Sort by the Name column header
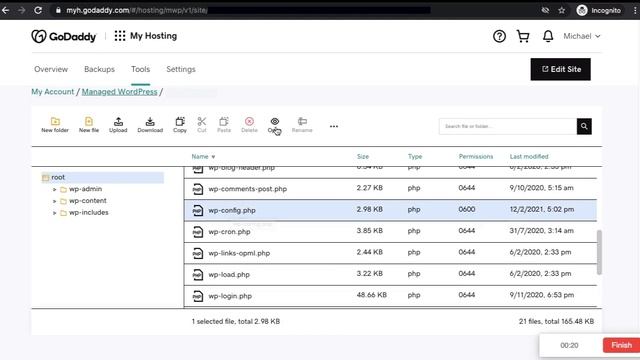Image resolution: width=640 pixels, height=360 pixels. (203, 156)
